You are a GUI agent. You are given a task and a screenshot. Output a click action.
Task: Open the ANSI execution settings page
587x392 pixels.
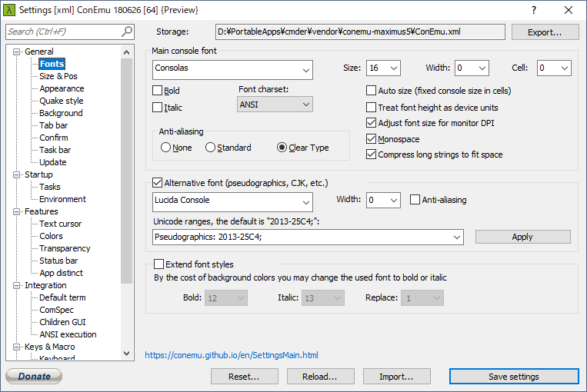pyautogui.click(x=68, y=334)
